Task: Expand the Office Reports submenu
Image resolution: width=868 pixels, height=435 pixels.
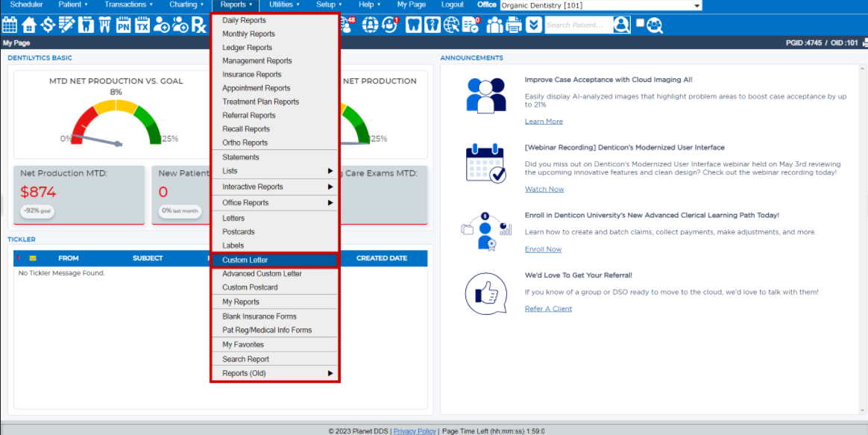Action: (274, 203)
